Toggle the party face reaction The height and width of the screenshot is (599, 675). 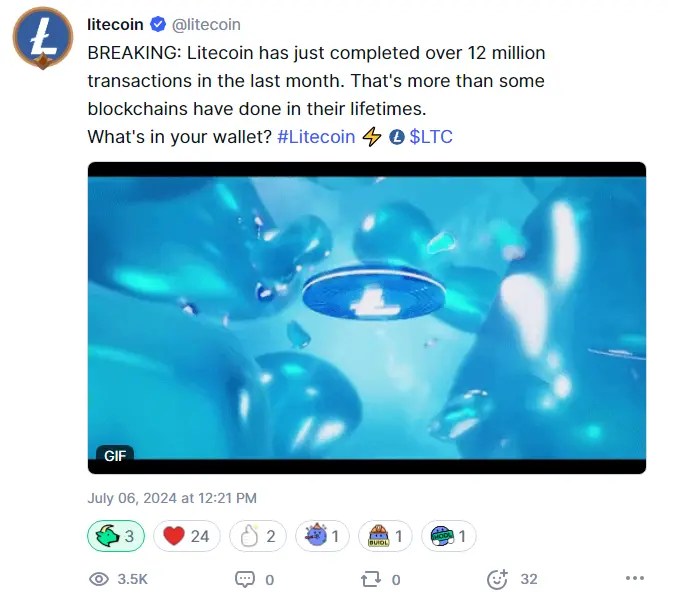(x=322, y=536)
